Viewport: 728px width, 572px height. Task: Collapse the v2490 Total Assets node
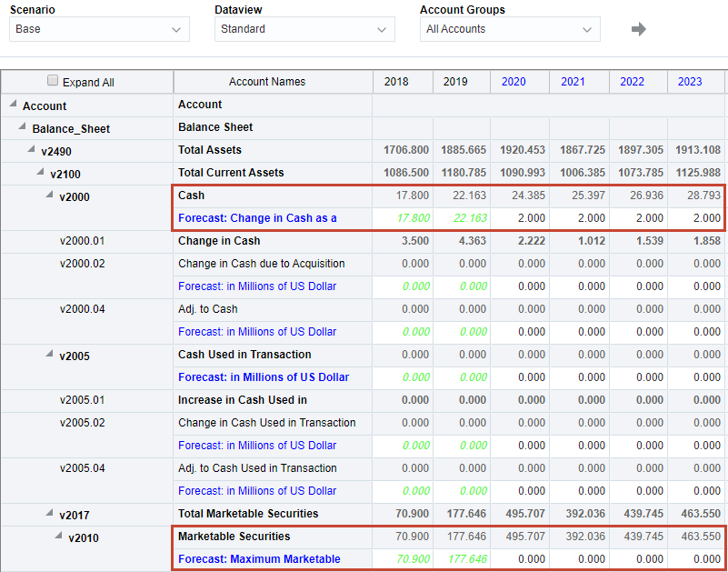[x=33, y=149]
